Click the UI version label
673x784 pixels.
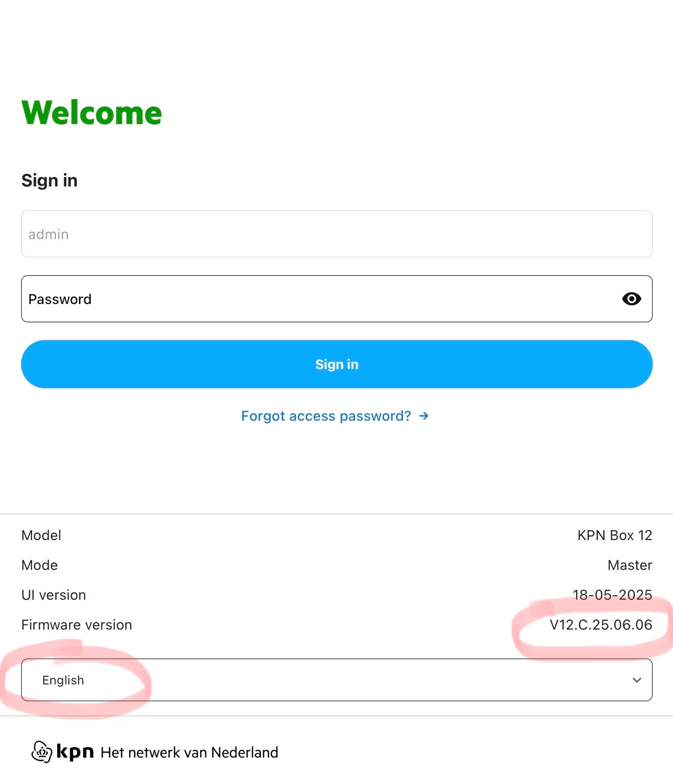point(54,595)
